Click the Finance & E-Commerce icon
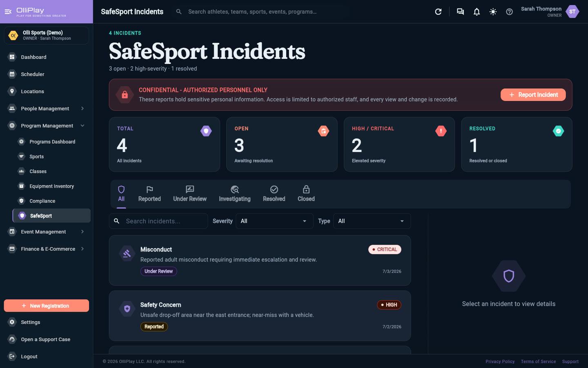 pyautogui.click(x=12, y=249)
